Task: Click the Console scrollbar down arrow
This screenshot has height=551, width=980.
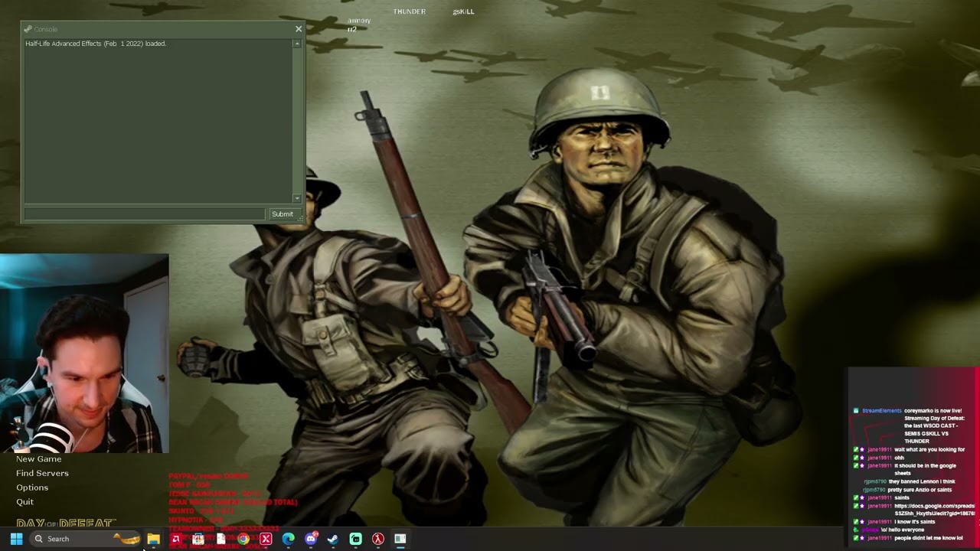Action: pos(297,199)
